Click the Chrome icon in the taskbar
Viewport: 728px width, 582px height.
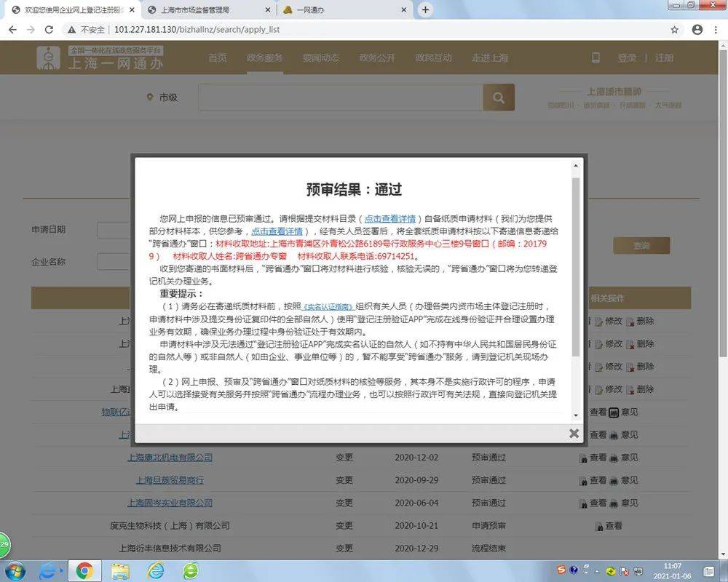(x=84, y=570)
